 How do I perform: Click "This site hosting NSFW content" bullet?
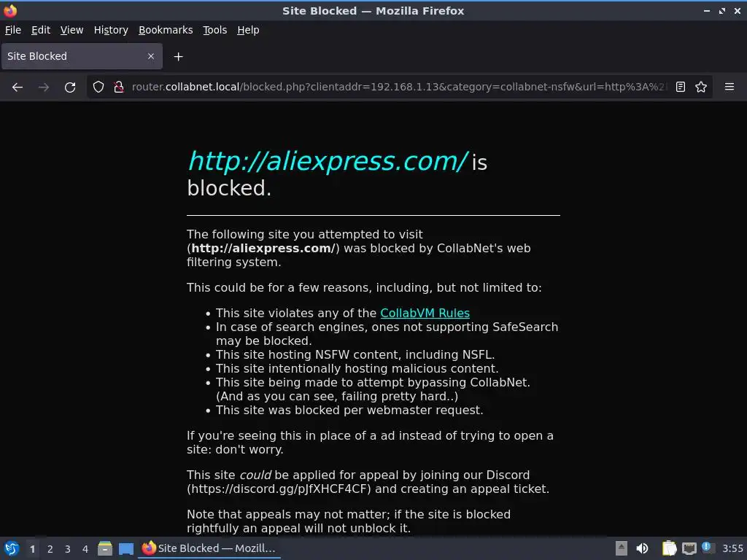point(355,355)
